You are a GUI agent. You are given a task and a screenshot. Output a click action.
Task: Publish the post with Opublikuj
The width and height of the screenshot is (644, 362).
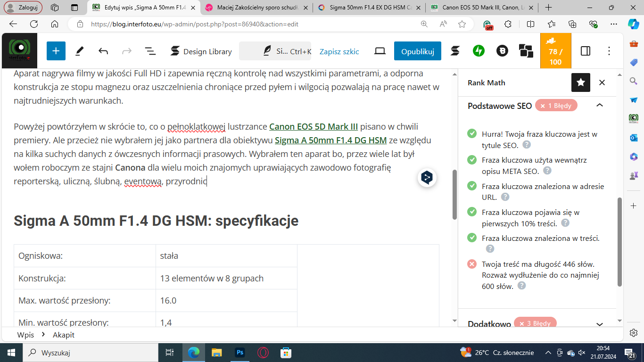click(418, 51)
